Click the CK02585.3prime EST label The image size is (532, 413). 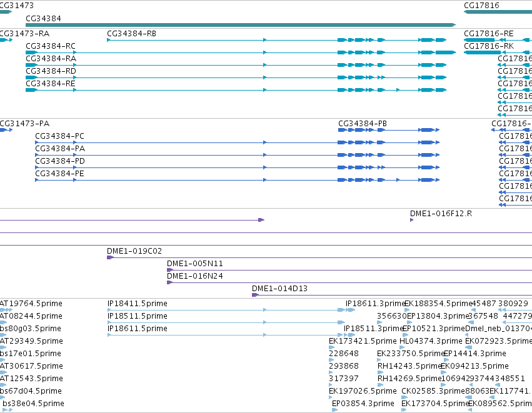(x=433, y=391)
